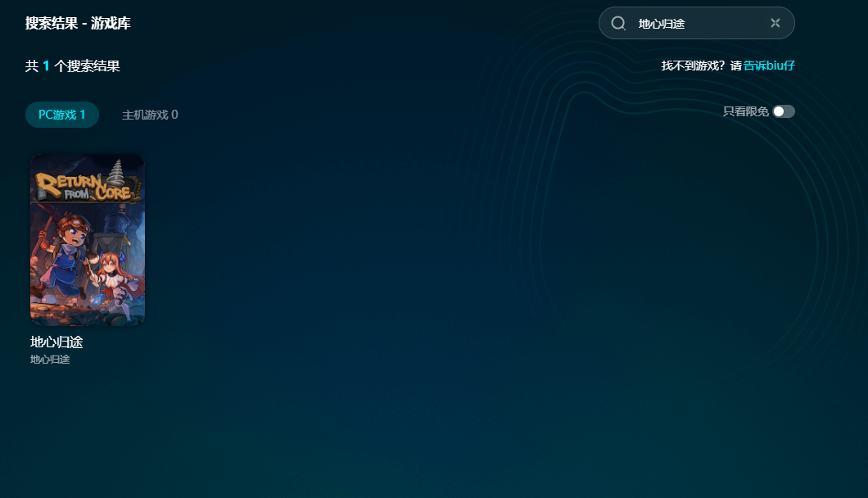
Task: Click the magnifier search icon
Action: (x=617, y=23)
